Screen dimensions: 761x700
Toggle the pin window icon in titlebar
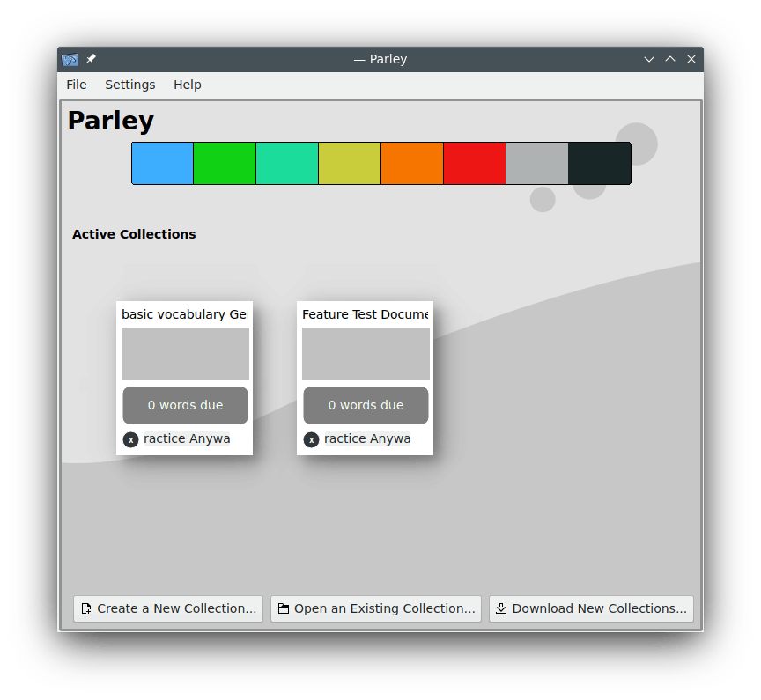tap(91, 59)
